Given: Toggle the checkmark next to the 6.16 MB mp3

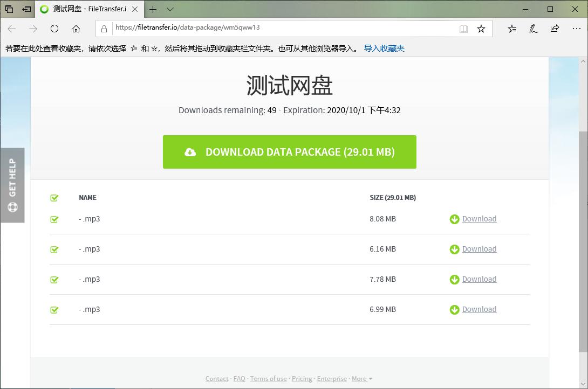Looking at the screenshot, I should [x=54, y=249].
